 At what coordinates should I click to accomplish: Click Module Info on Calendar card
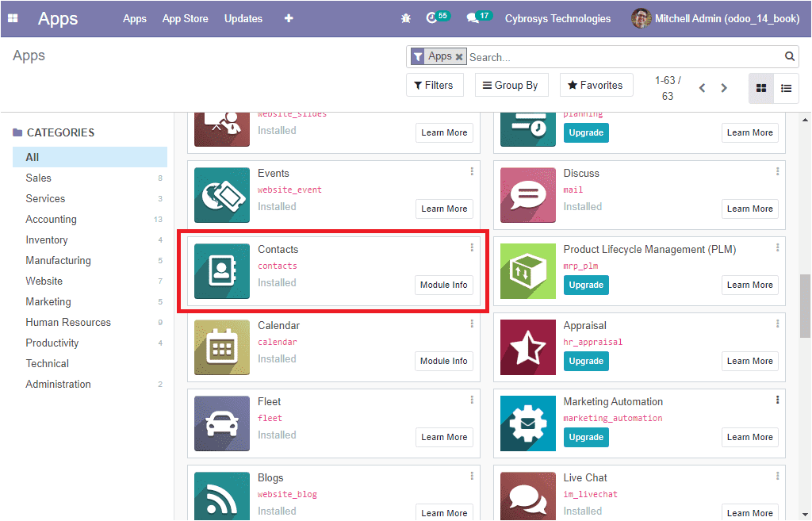[444, 361]
